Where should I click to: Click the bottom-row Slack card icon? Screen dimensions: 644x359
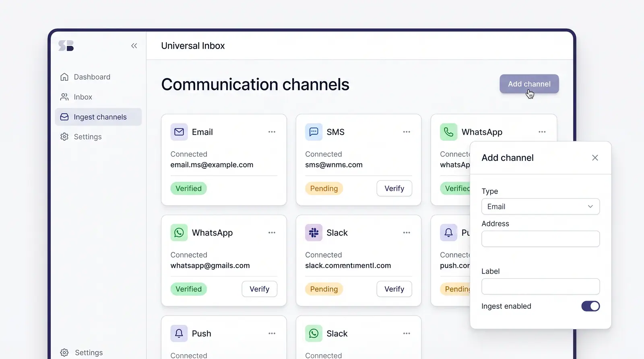(x=314, y=334)
